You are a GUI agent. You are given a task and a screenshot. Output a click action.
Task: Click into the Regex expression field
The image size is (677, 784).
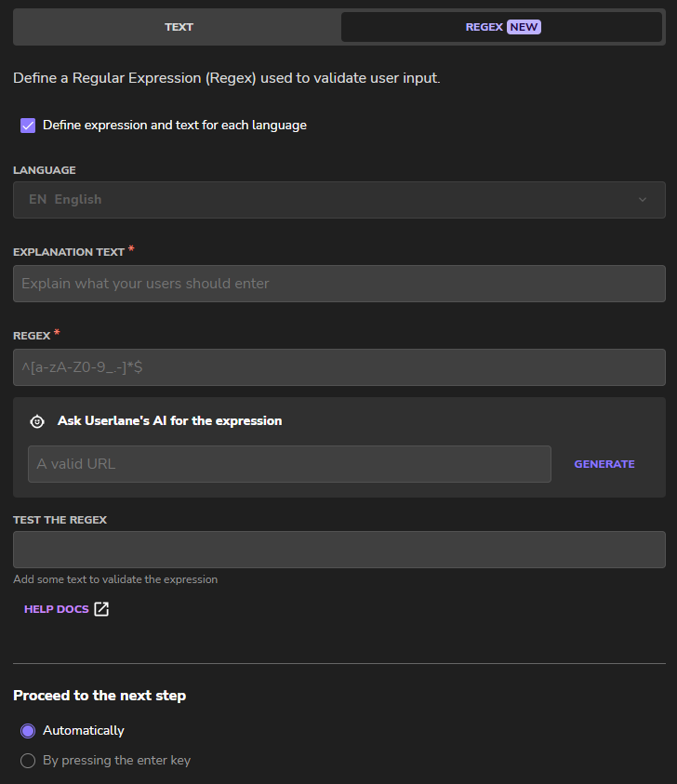pos(338,367)
